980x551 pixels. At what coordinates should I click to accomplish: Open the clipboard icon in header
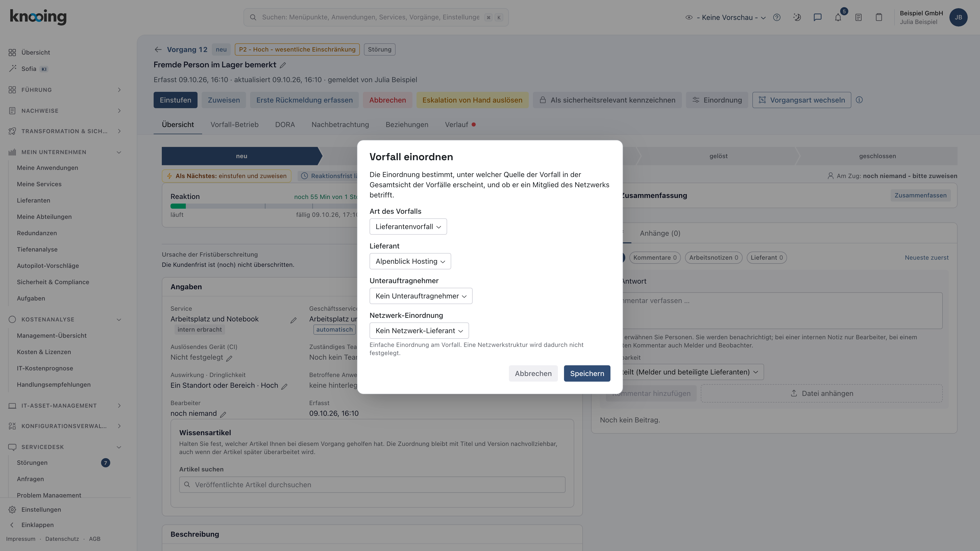coord(879,18)
